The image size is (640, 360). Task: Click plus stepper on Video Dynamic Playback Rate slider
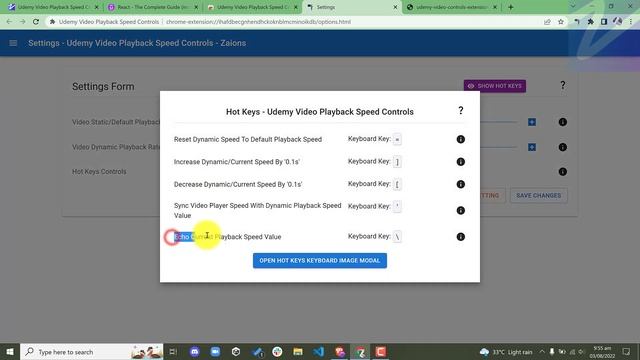point(531,147)
